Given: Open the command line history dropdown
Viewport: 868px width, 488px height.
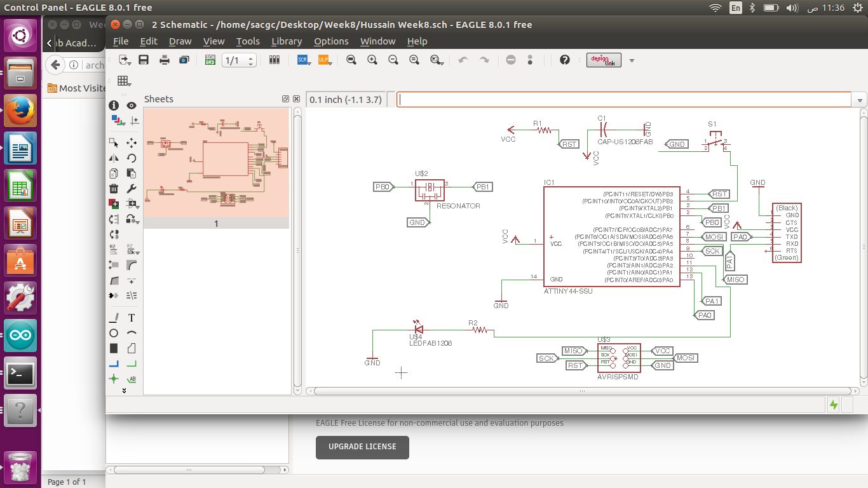Looking at the screenshot, I should pyautogui.click(x=860, y=100).
